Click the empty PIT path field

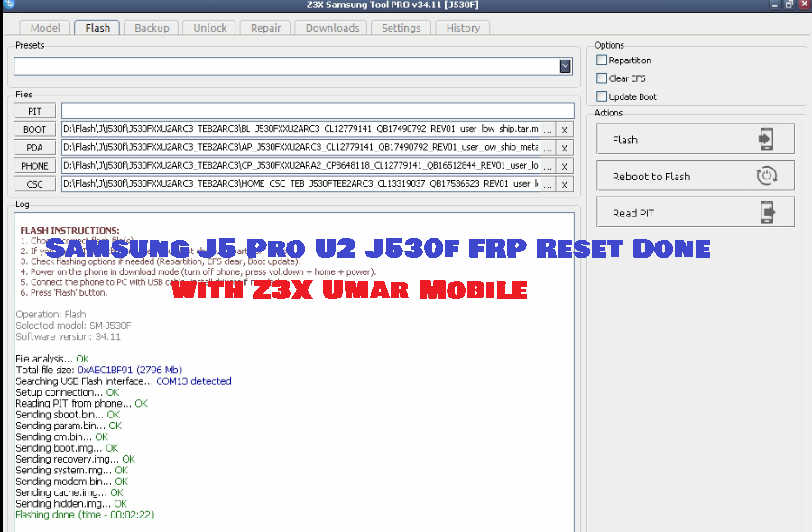318,111
